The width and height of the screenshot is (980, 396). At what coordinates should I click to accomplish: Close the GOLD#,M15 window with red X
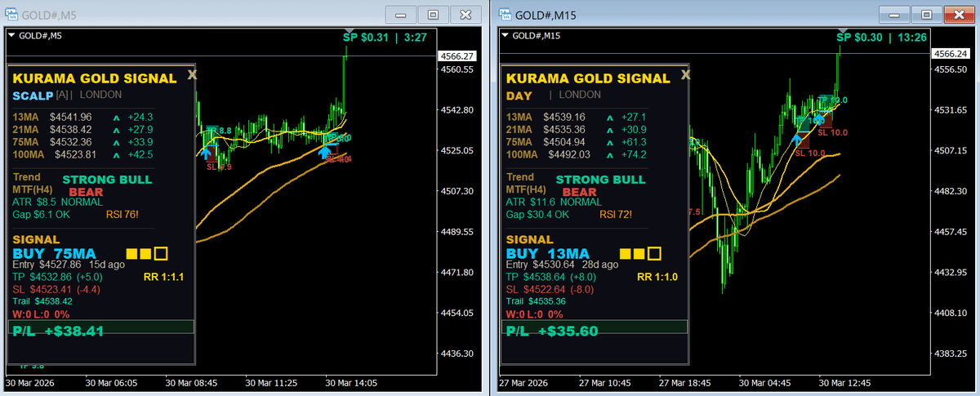click(959, 15)
